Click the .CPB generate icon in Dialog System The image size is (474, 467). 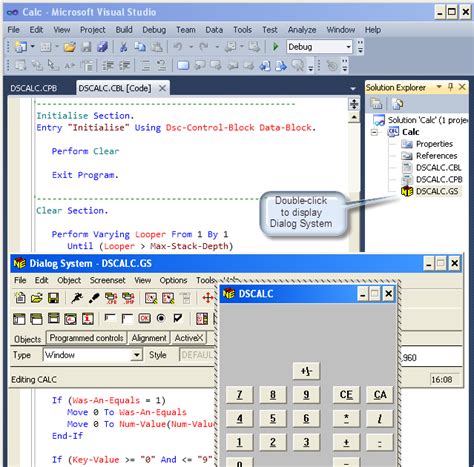point(111,298)
